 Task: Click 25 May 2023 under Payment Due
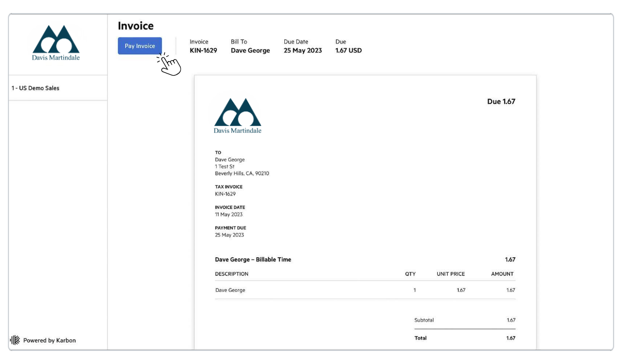[229, 235]
